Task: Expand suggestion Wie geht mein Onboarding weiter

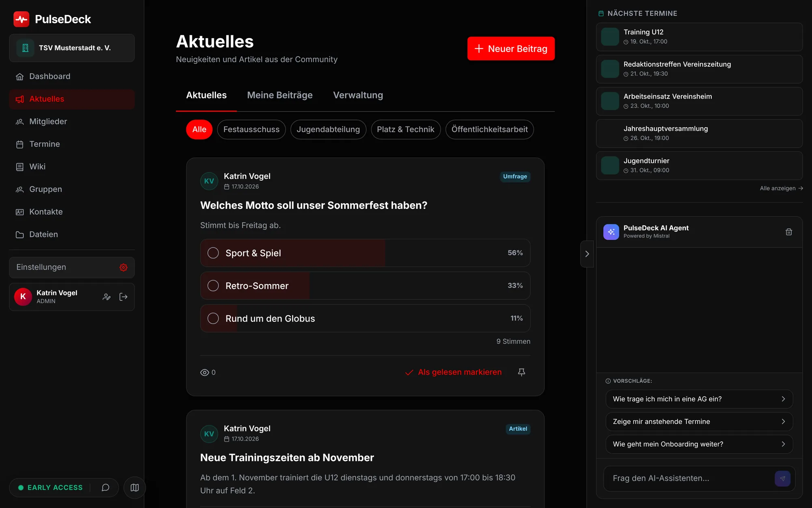Action: pos(699,444)
